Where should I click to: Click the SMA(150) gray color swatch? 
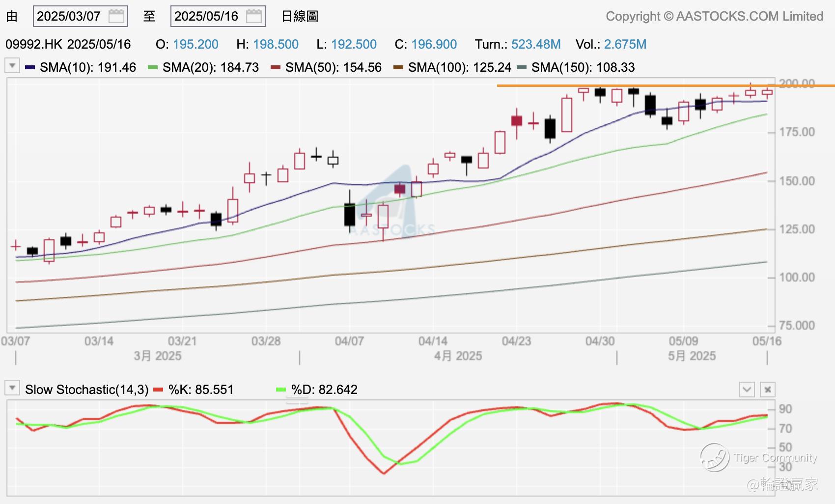click(x=522, y=67)
